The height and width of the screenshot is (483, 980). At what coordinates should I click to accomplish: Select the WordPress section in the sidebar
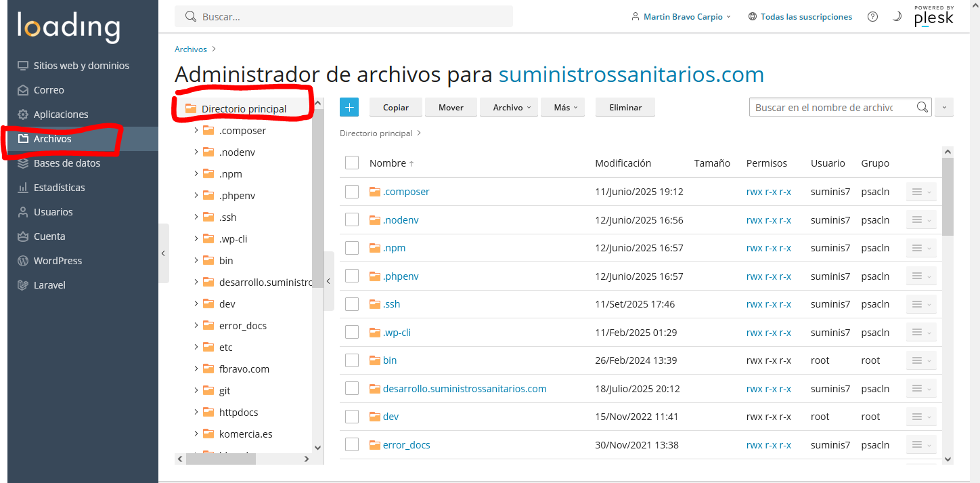pos(59,260)
